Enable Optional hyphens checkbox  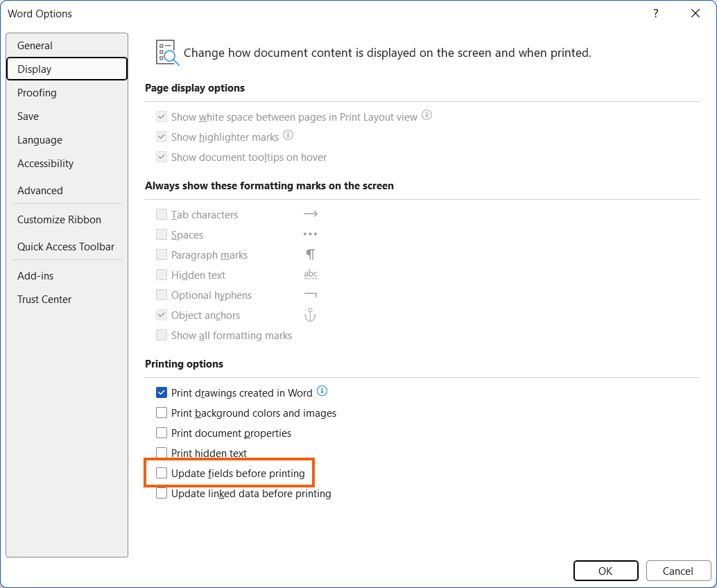[x=162, y=295]
